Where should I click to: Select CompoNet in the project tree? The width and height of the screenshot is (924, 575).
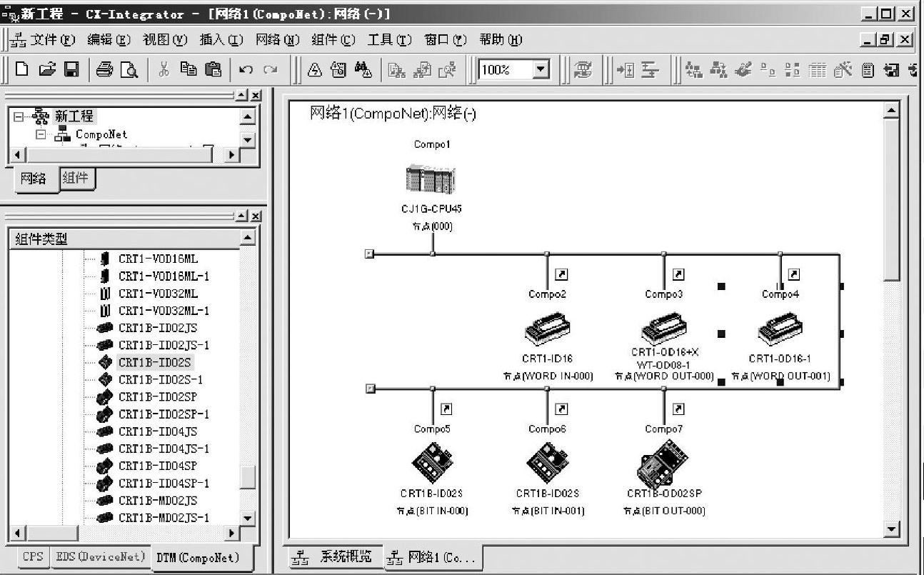101,134
